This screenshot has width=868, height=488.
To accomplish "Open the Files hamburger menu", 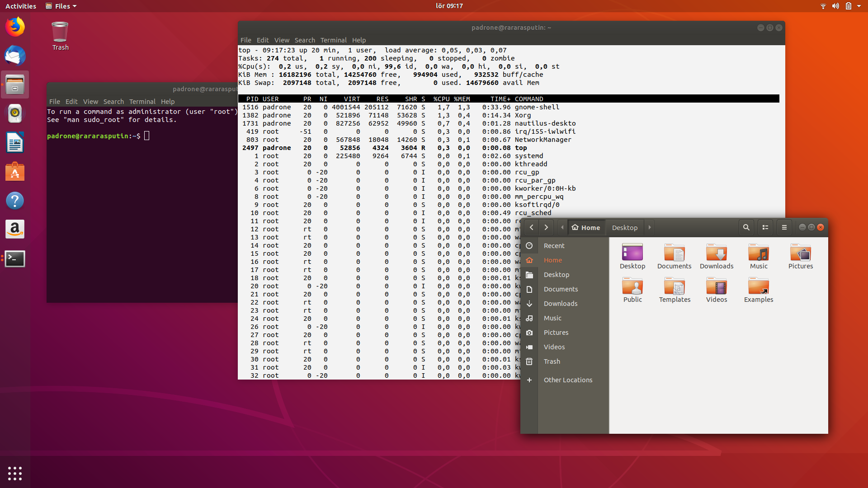I will tap(784, 227).
